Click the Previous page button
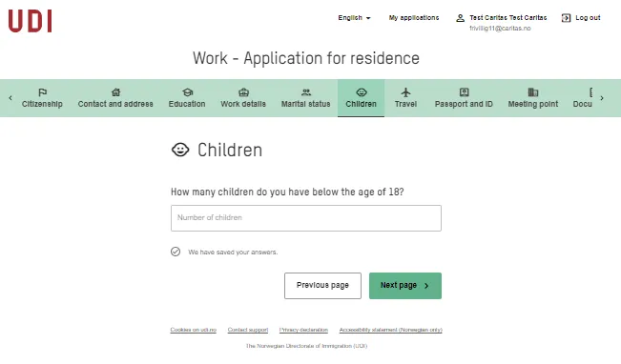 (322, 286)
